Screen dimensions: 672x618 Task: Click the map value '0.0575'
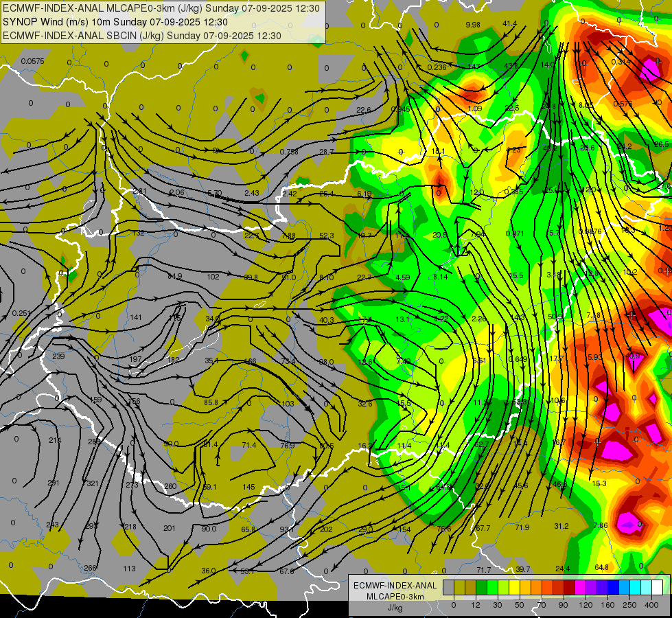coord(32,61)
